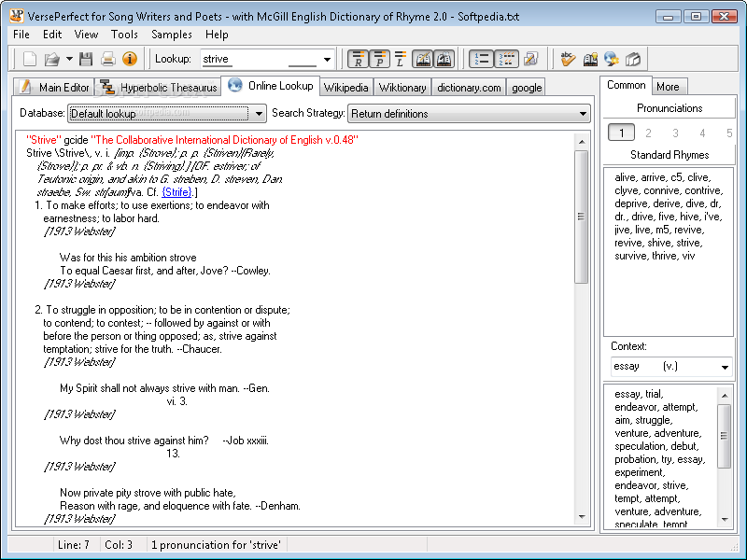Toggle the multi-column numbered list button

click(x=506, y=59)
